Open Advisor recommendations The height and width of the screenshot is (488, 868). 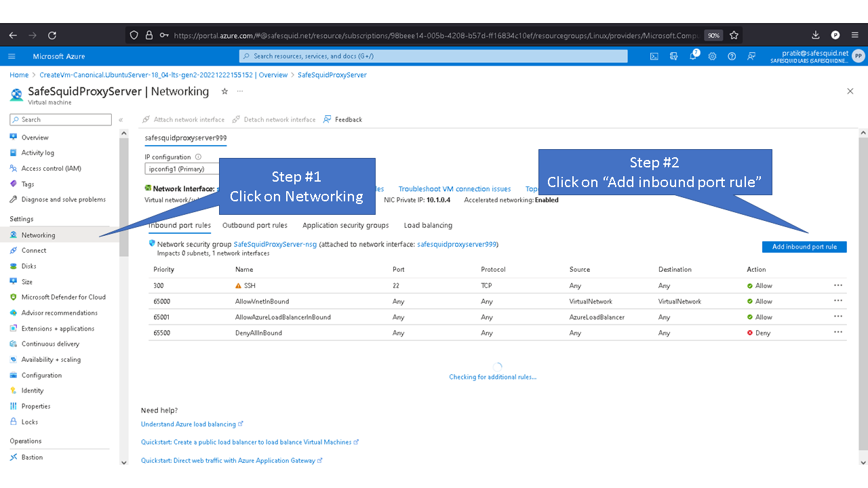click(59, 313)
